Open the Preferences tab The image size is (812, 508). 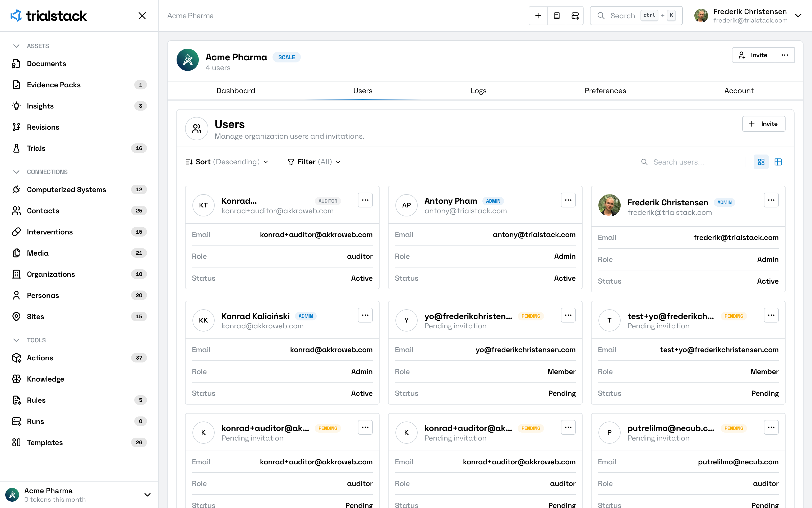click(605, 91)
